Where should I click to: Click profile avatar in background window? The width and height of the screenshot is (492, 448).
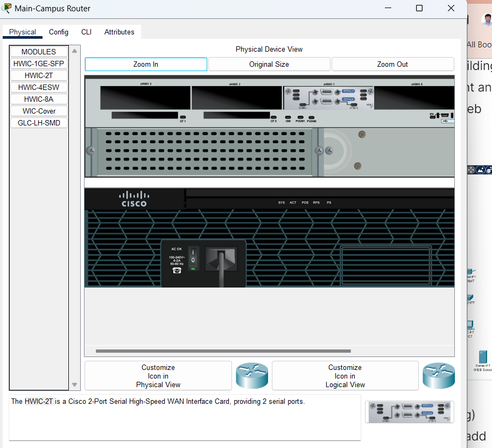click(487, 19)
